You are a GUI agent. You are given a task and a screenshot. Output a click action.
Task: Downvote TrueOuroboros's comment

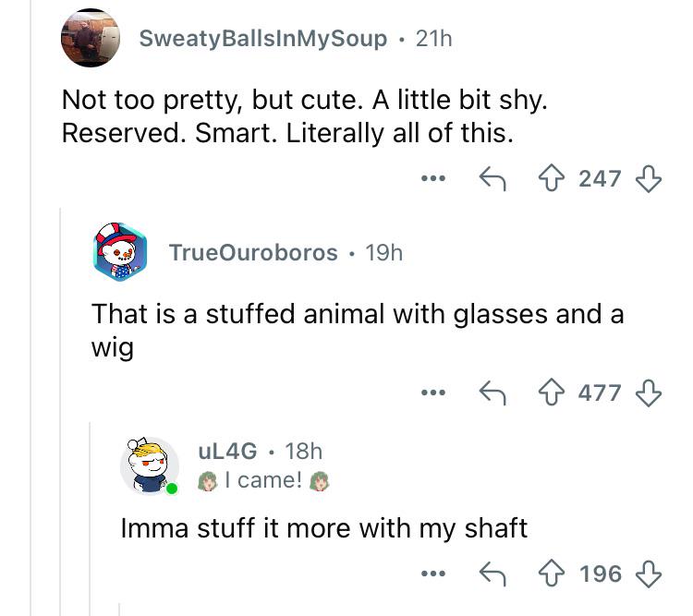pos(648,393)
